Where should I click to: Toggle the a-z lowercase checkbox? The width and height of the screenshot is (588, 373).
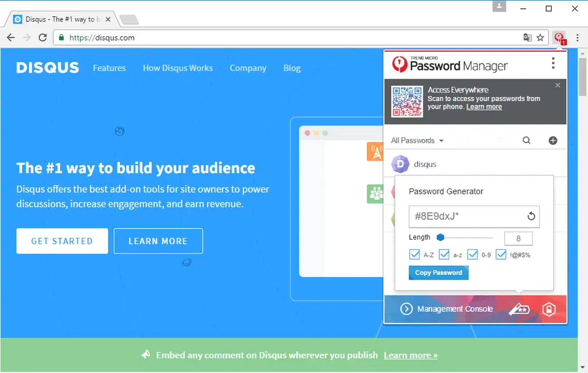[x=444, y=255]
